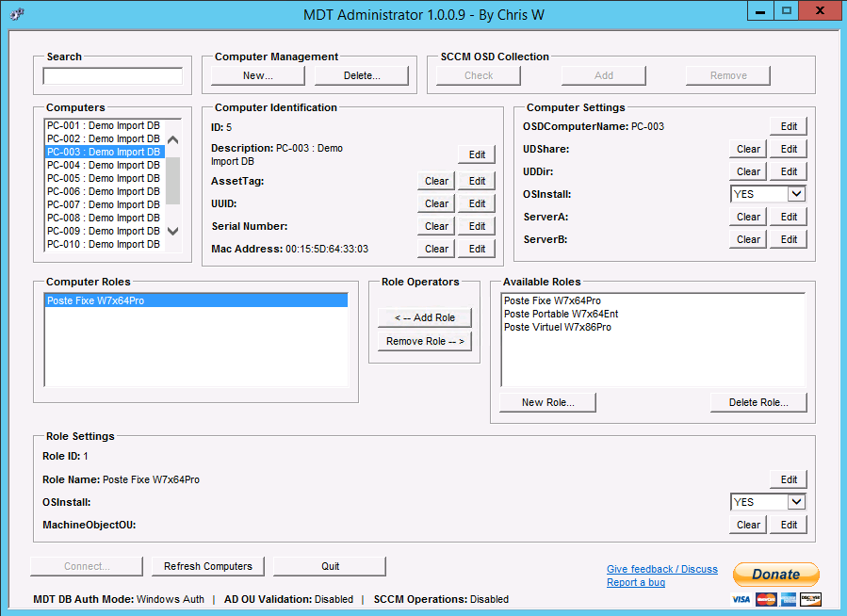Viewport: 847px width, 616px height.
Task: Click Refresh Computers button
Action: [x=208, y=566]
